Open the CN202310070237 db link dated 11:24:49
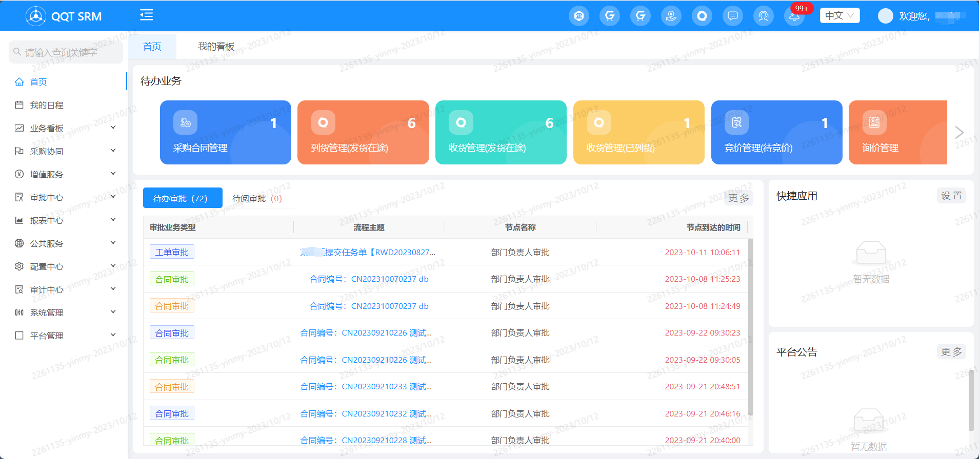The height and width of the screenshot is (459, 980). (369, 306)
